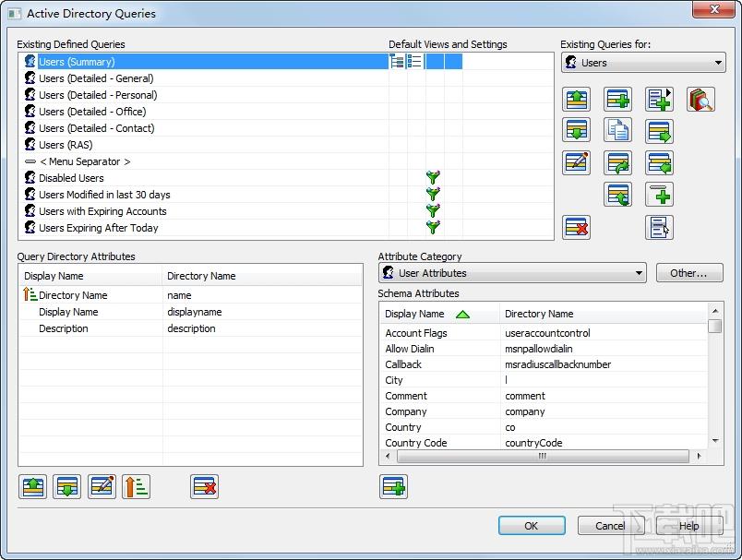The image size is (742, 560).
Task: Click the Other... button
Action: (689, 273)
